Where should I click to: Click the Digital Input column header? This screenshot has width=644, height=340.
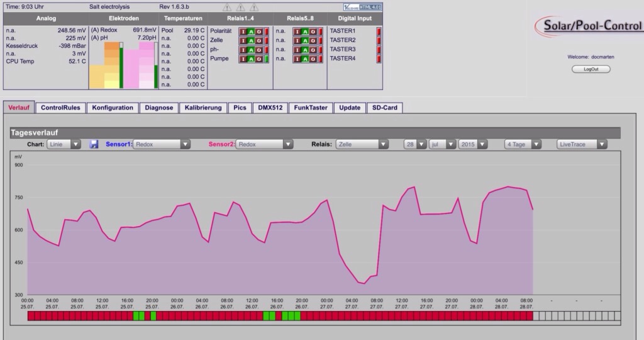pyautogui.click(x=355, y=18)
